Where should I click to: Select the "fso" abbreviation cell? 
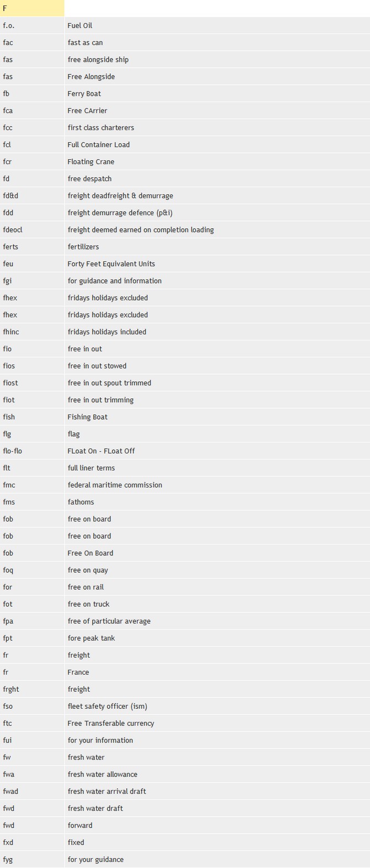(x=8, y=707)
